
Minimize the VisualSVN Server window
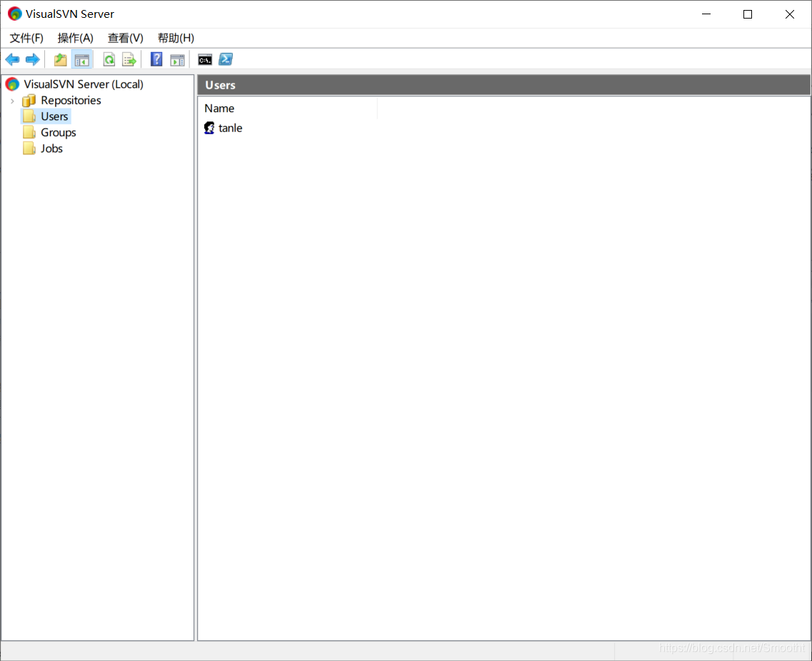[706, 14]
